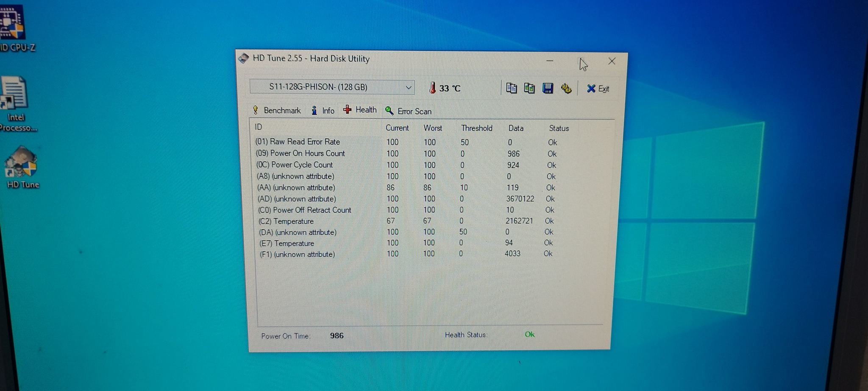Click the data value "4033"
Screen dimensions: 868x391
coord(512,254)
